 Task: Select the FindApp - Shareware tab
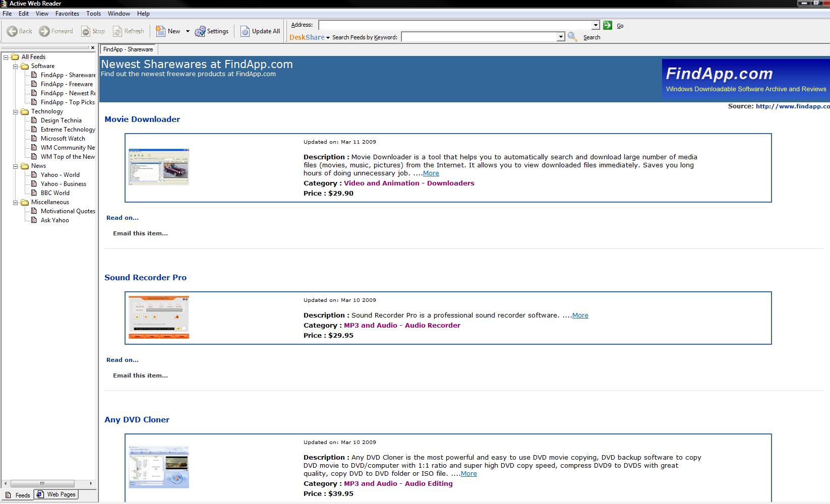point(128,49)
